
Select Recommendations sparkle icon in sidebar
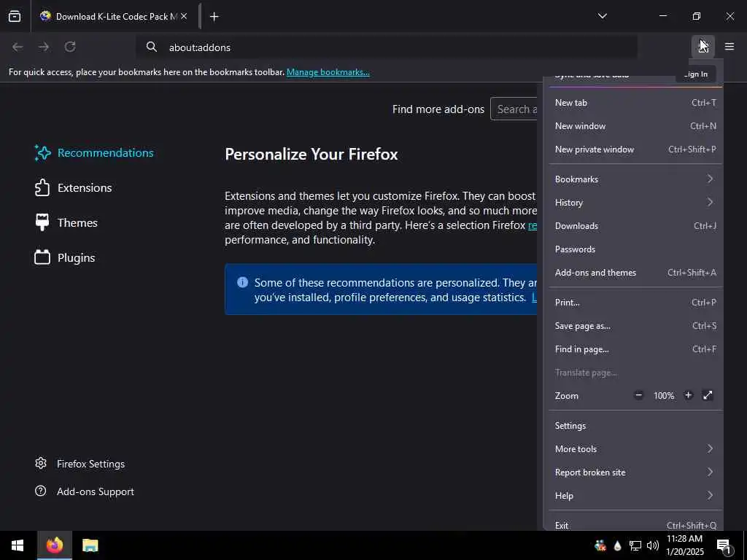tap(42, 153)
